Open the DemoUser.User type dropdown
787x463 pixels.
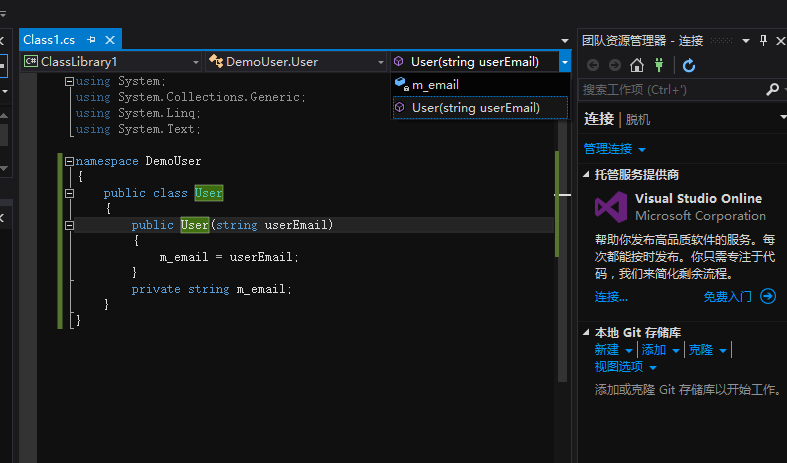point(296,62)
